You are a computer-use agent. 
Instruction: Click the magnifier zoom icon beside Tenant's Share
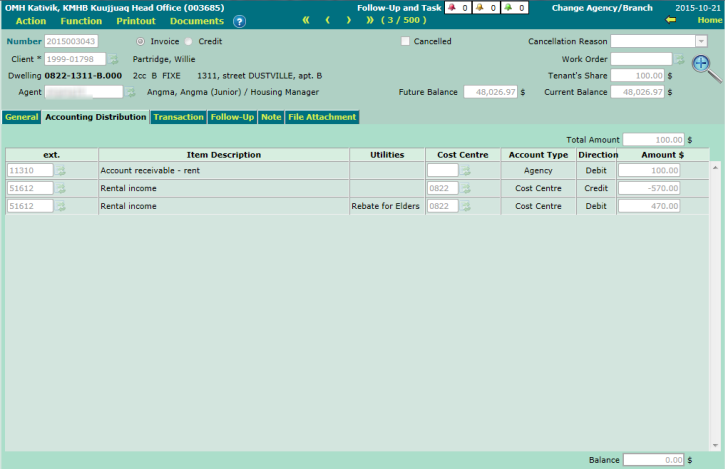click(x=706, y=68)
